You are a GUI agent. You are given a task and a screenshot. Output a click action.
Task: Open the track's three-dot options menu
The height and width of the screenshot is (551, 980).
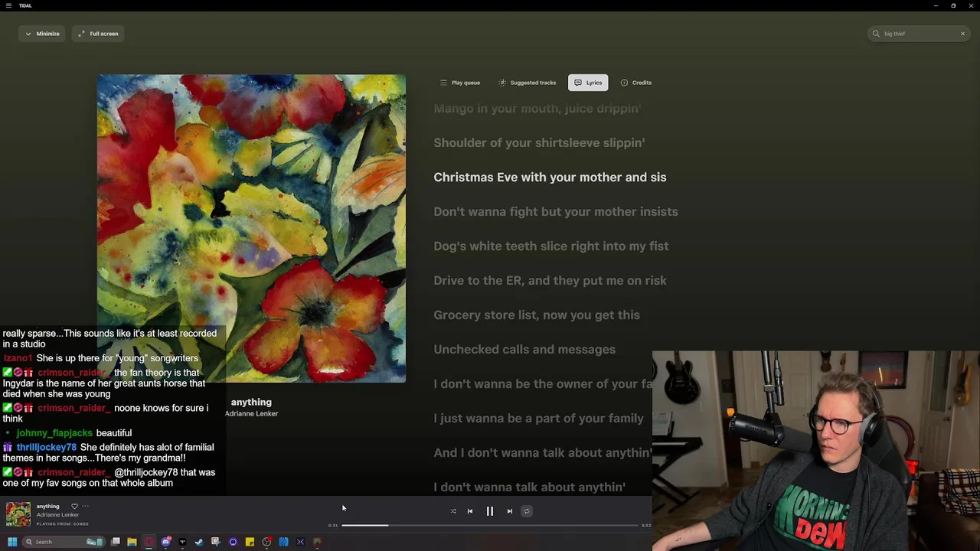(x=86, y=506)
